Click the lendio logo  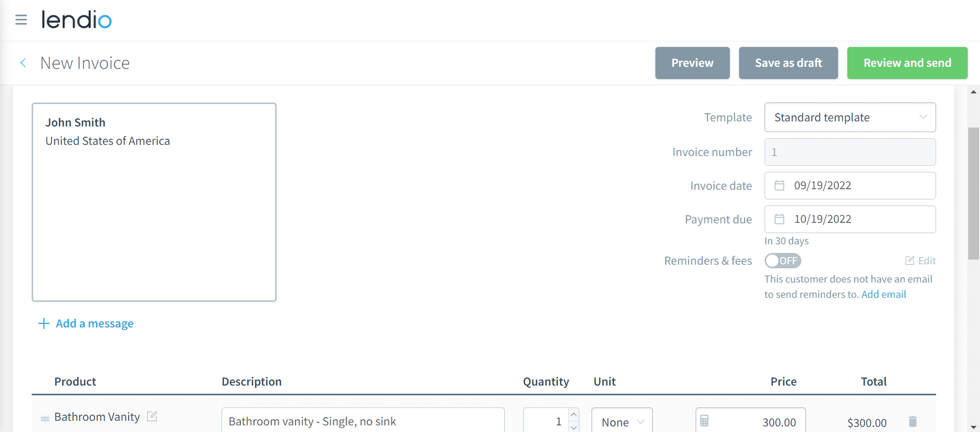tap(77, 20)
